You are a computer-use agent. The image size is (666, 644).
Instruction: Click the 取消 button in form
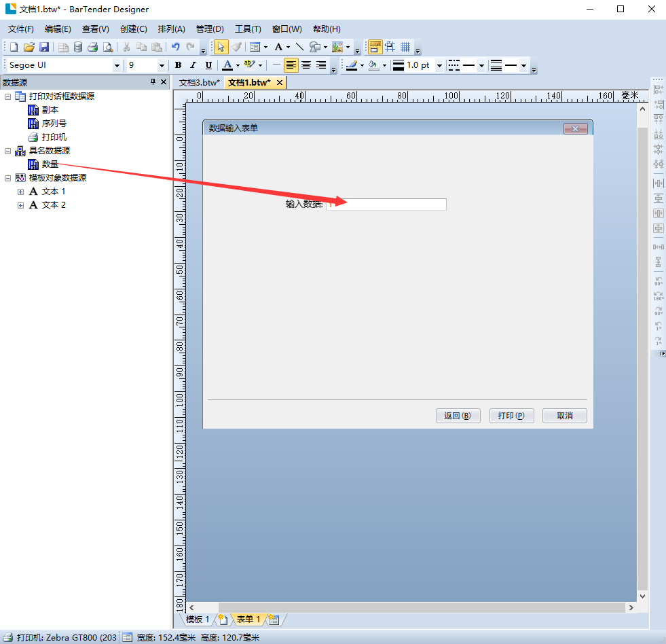564,416
